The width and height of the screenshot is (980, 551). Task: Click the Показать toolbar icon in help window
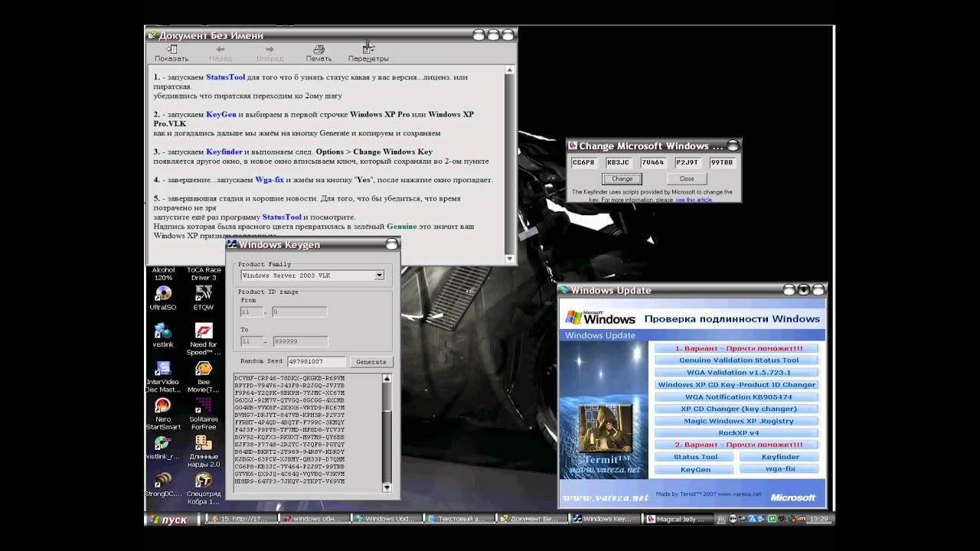[171, 54]
